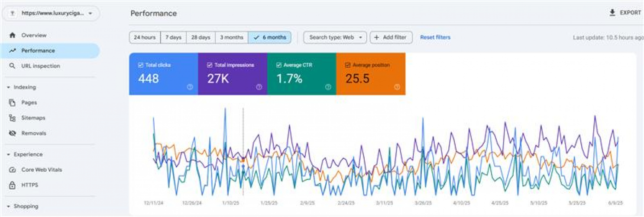Switch to the 3 months range

232,37
